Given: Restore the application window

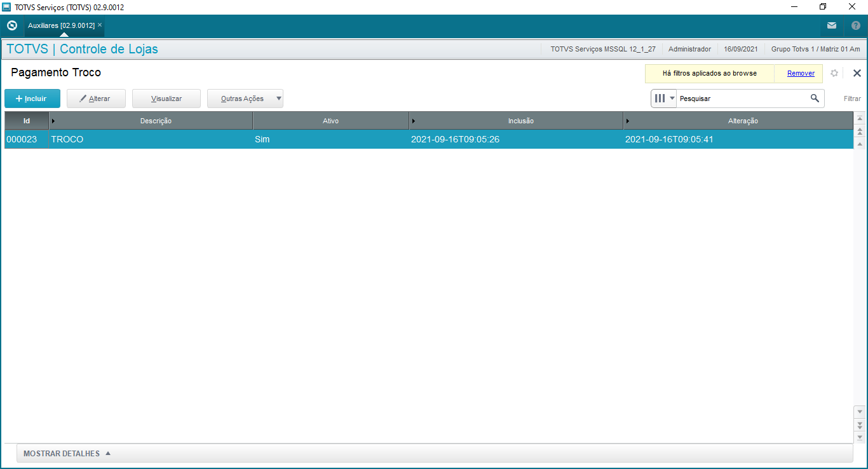Looking at the screenshot, I should pyautogui.click(x=823, y=7).
